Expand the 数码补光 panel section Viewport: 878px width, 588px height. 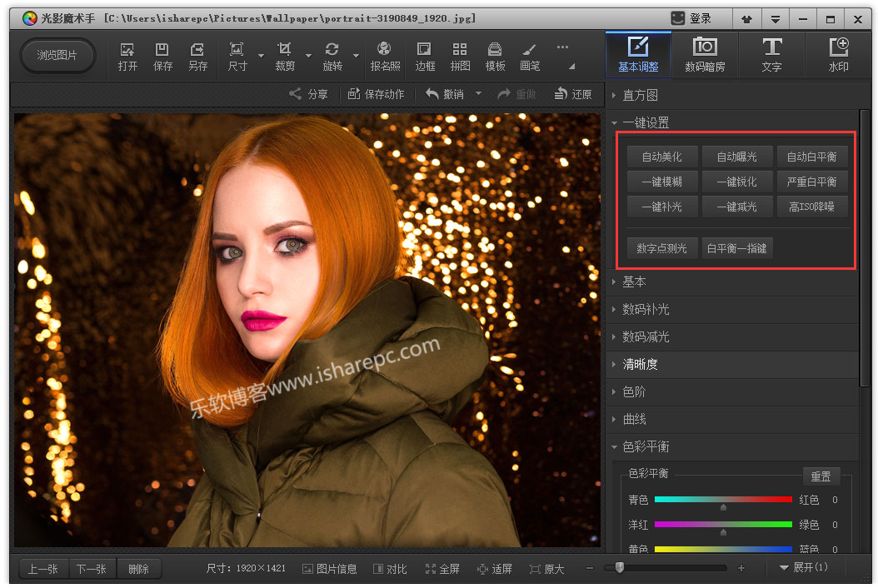[646, 309]
